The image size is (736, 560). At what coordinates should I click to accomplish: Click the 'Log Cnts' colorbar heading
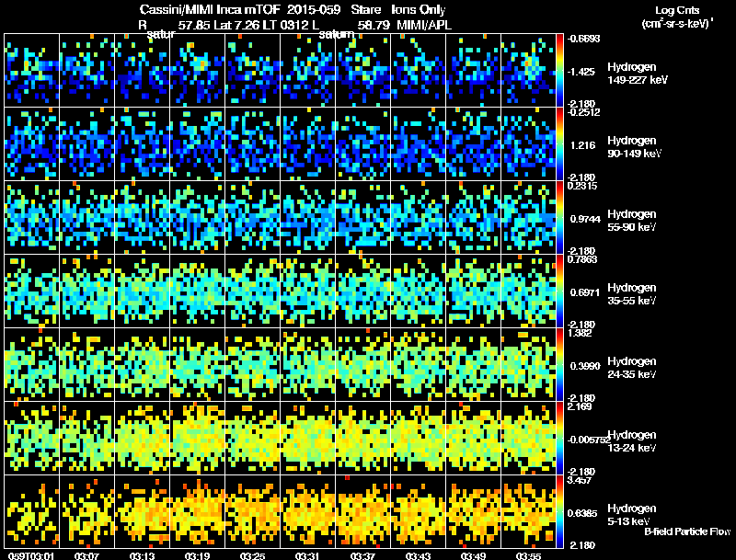677,10
